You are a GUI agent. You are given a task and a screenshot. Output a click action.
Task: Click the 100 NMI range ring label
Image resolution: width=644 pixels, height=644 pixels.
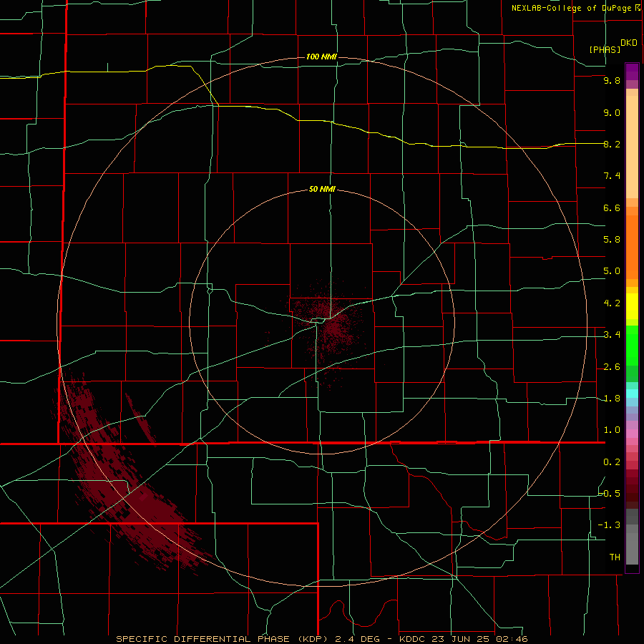321,57
